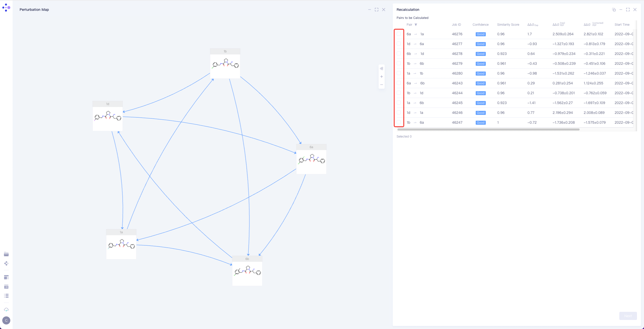Tick the checkbox for job 46247

(x=399, y=122)
